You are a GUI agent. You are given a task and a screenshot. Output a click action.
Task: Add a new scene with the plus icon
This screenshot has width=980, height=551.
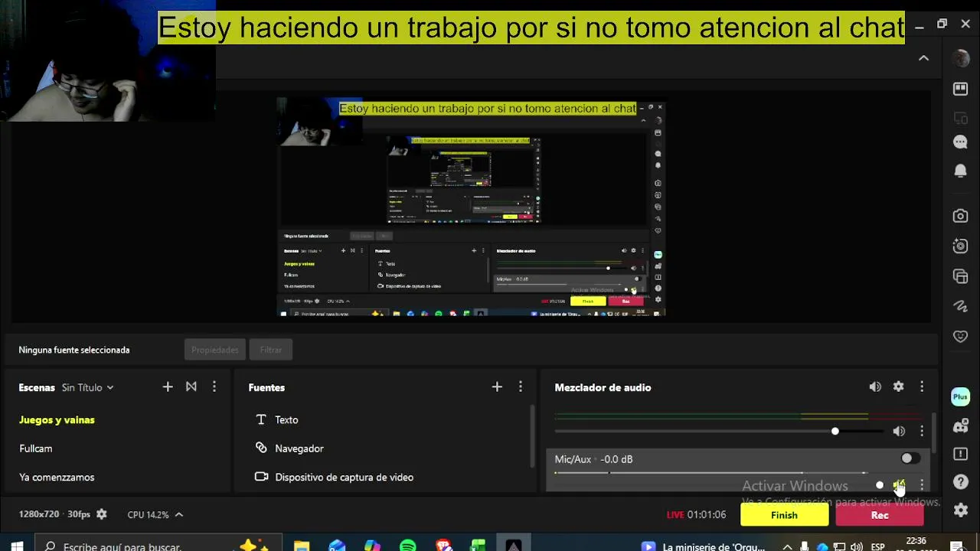click(x=168, y=387)
